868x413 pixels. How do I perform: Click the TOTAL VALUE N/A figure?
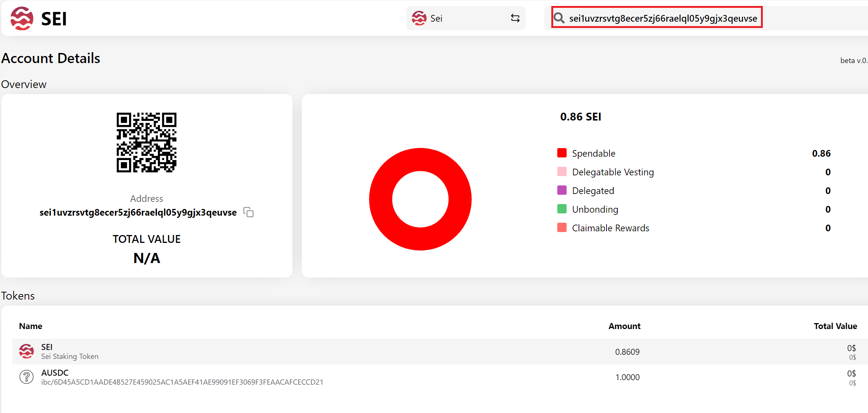click(x=147, y=258)
